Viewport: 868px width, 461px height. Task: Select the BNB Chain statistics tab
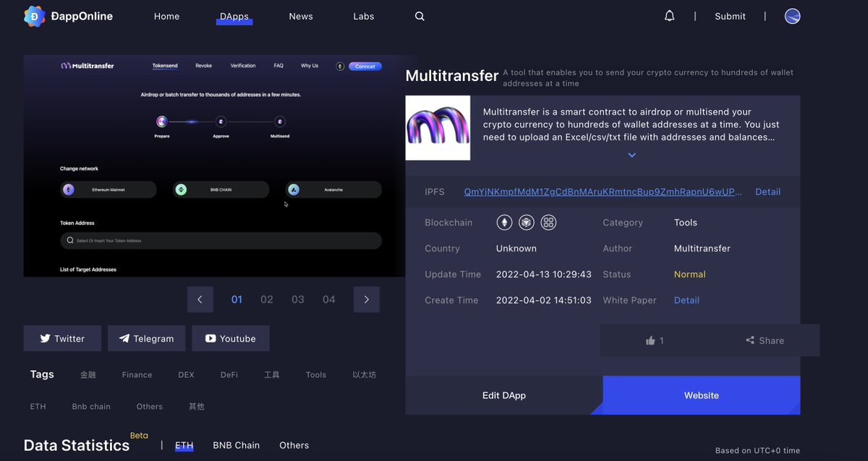236,445
